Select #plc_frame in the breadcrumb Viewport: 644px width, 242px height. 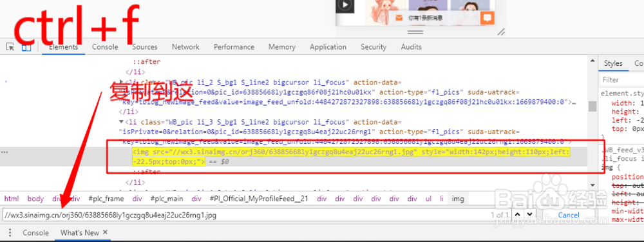coord(106,199)
